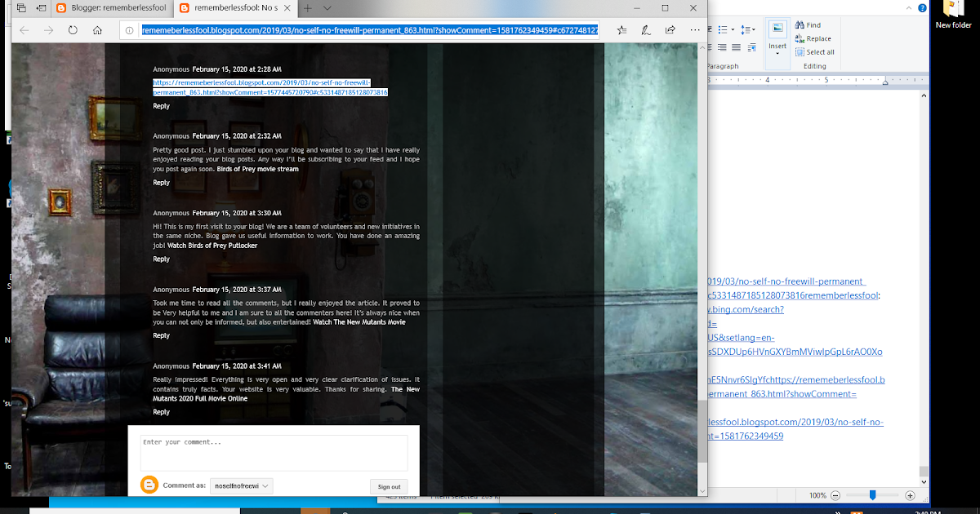Screen dimensions: 980x514
Task: Click Find in WordPad Editing group
Action: click(x=808, y=25)
